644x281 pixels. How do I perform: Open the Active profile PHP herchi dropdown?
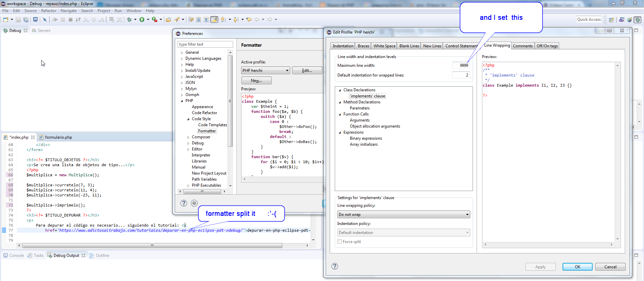point(265,71)
